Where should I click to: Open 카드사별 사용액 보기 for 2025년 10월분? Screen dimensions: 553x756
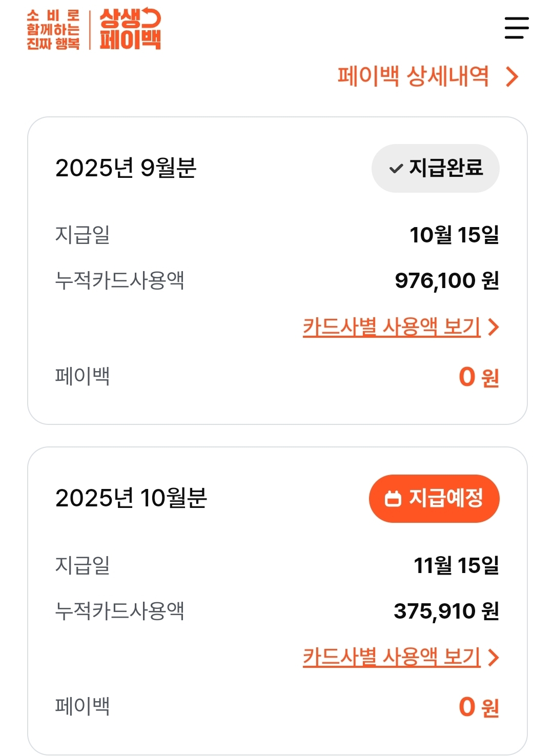[392, 657]
